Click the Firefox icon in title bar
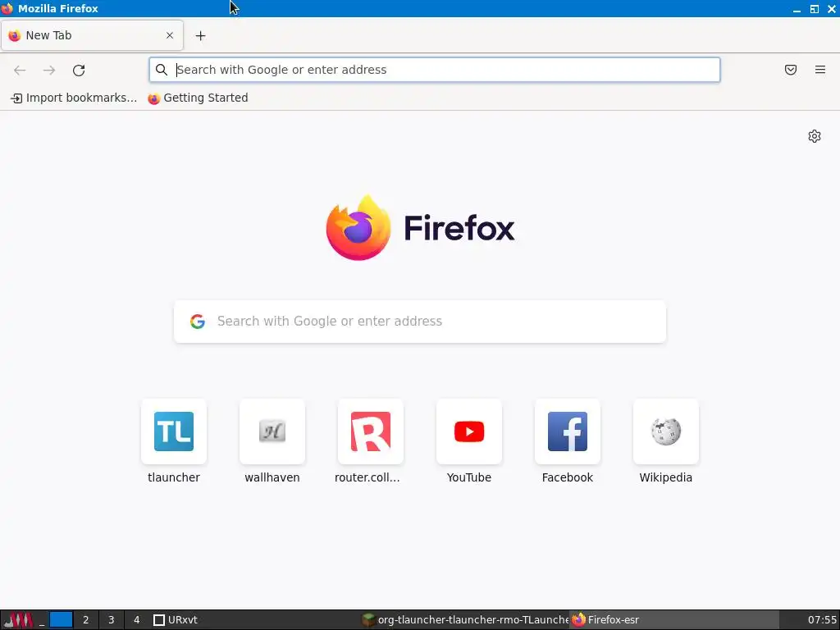The width and height of the screenshot is (840, 630). pyautogui.click(x=7, y=8)
